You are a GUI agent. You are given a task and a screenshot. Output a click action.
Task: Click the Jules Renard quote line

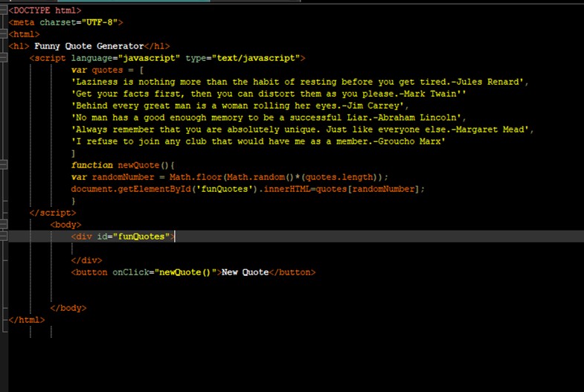coord(300,82)
